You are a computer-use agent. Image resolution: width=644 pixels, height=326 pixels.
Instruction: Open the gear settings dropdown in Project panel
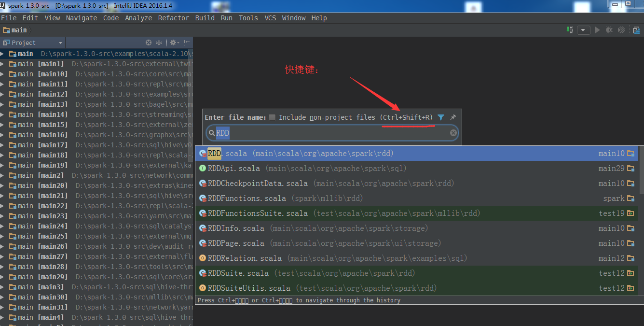click(x=174, y=43)
